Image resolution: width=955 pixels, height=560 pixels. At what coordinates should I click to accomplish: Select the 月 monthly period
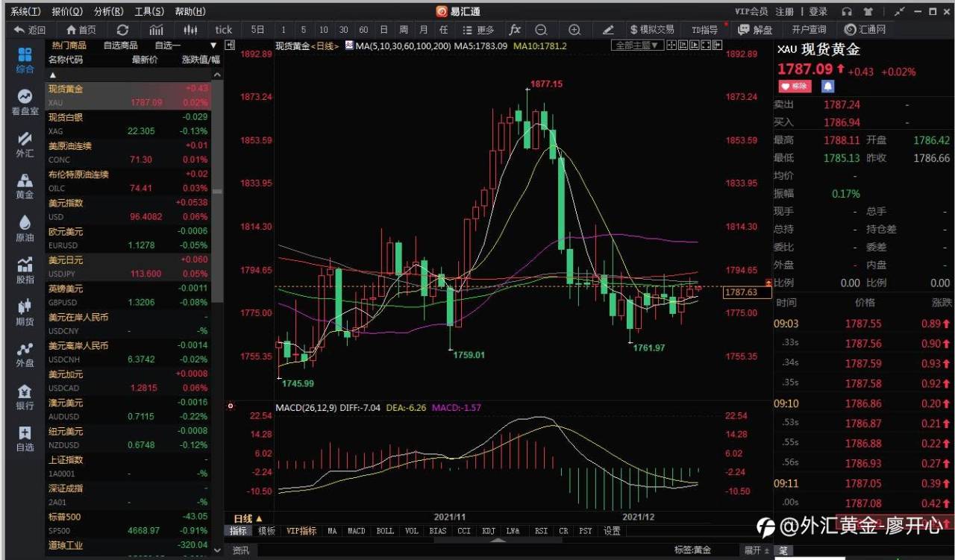(x=424, y=30)
